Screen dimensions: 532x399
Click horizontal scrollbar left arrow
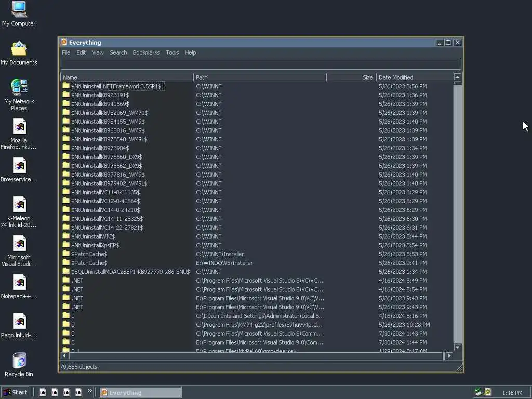[x=64, y=355]
